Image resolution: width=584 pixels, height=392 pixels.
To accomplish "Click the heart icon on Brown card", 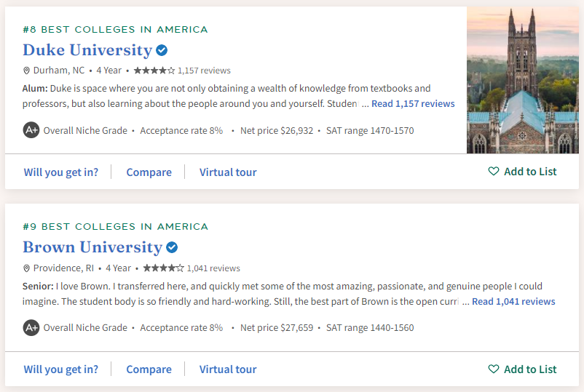I will pos(494,369).
